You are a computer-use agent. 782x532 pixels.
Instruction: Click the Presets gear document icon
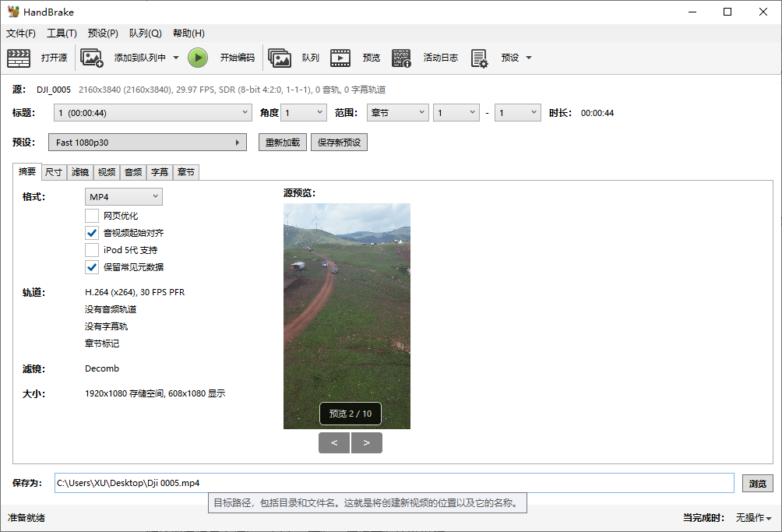479,58
